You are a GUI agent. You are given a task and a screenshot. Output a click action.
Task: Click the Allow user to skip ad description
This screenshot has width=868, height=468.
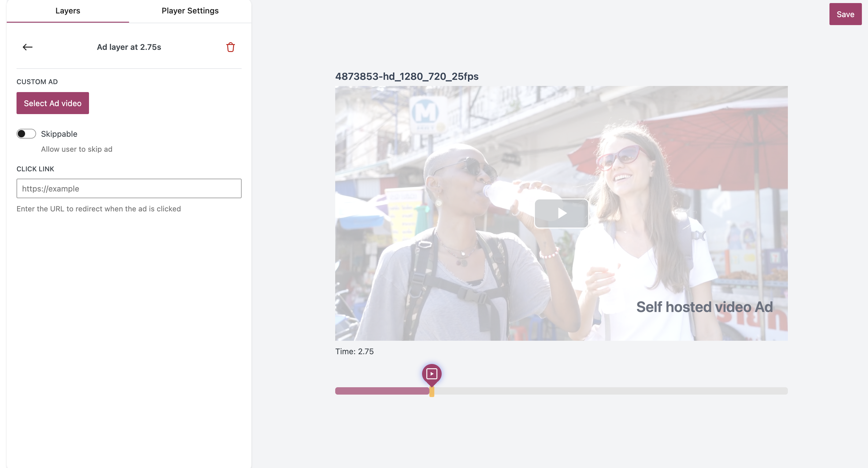pos(76,149)
